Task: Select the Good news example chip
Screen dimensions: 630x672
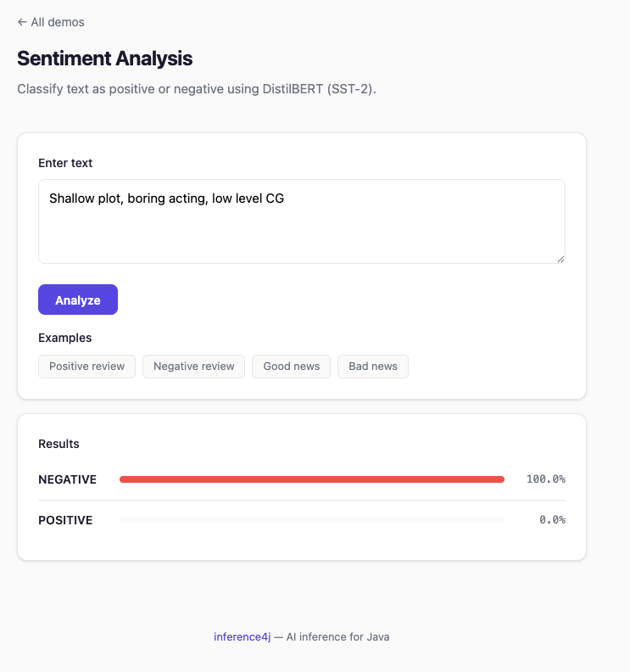Action: pos(291,367)
